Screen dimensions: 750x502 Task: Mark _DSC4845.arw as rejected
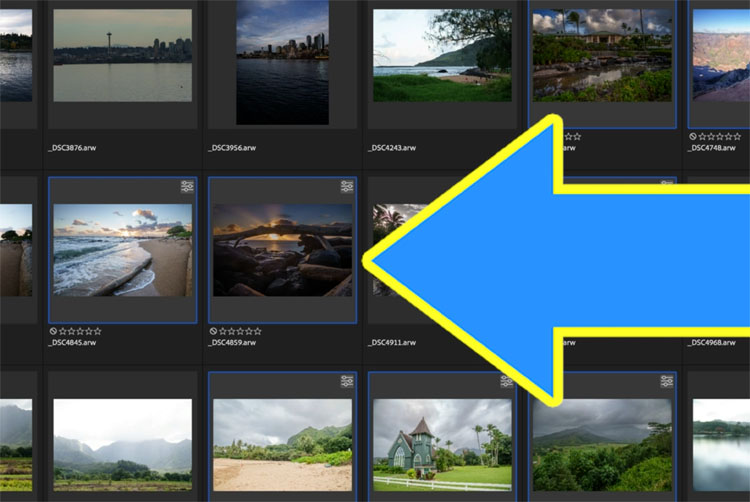(x=53, y=331)
